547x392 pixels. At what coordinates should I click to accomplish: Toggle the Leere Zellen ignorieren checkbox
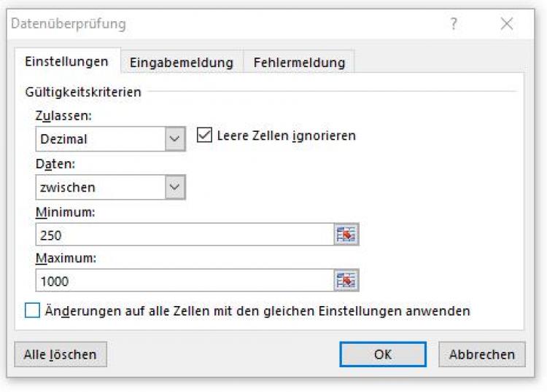click(x=204, y=135)
